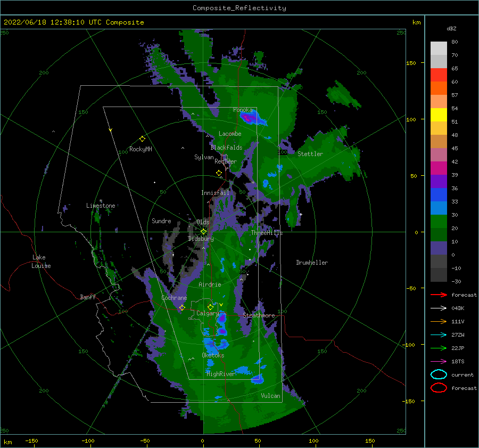Click the 22JP legend text
This screenshot has width=479, height=448.
point(458,348)
